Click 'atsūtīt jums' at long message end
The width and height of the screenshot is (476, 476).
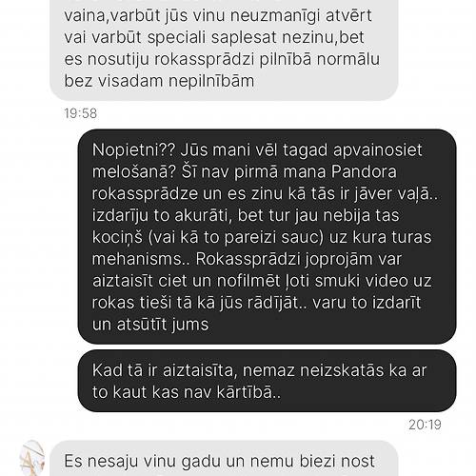click(163, 325)
